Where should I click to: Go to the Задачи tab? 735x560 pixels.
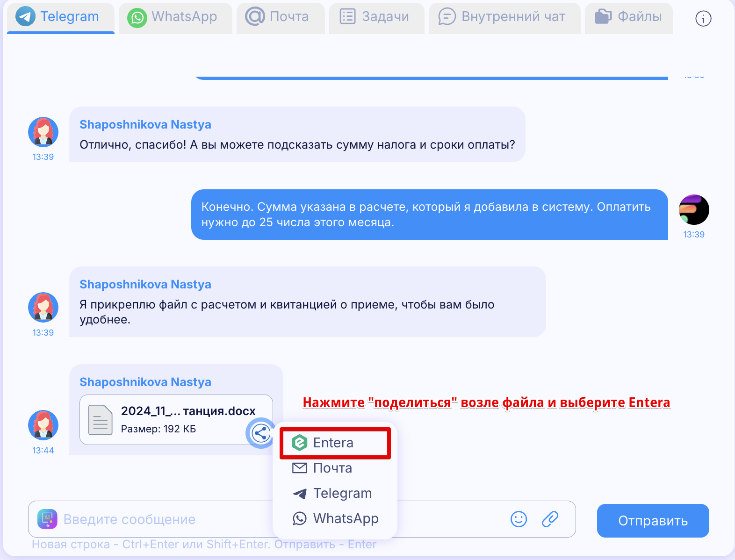(x=377, y=17)
